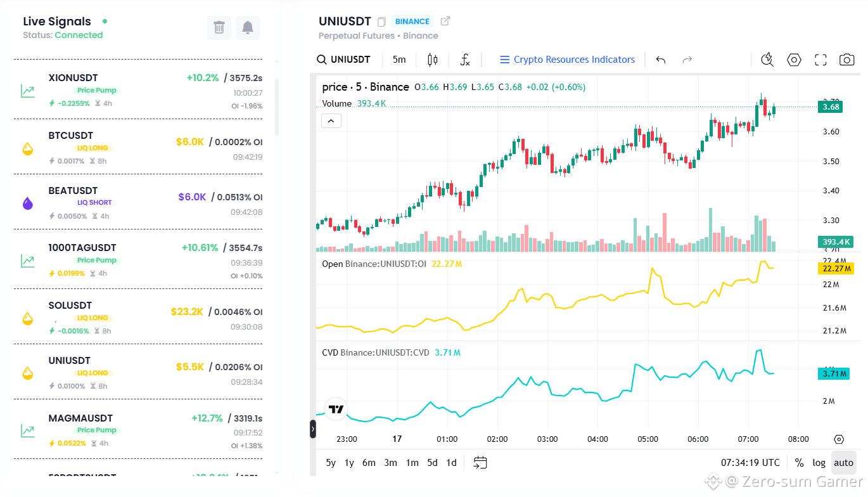Viewport: 868px width, 497px height.
Task: Click the 1000TAGUSDT chart trend icon
Action: [27, 260]
